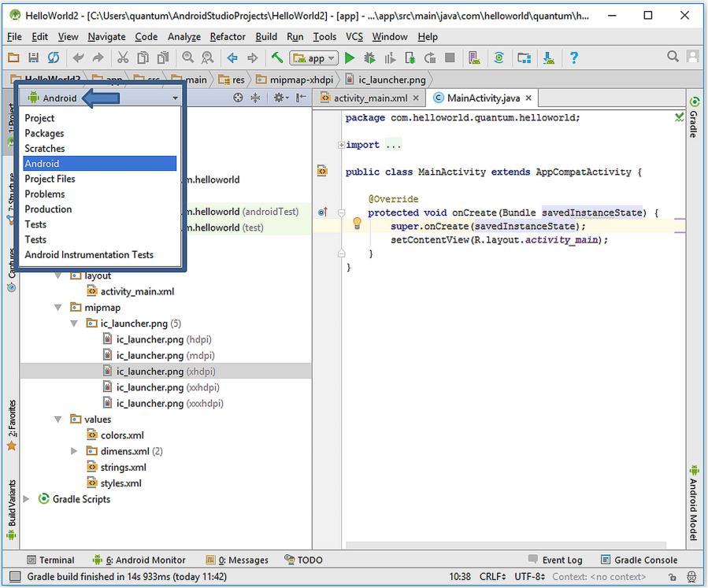Screen dimensions: 708x588
Task: Open the TODO tool window
Action: click(x=303, y=560)
